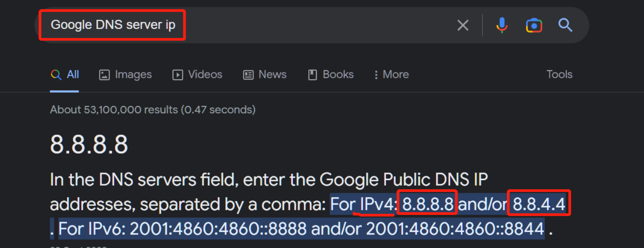Submit search with the magnifying glass icon
Viewport: 644px width, 248px height.
[566, 25]
